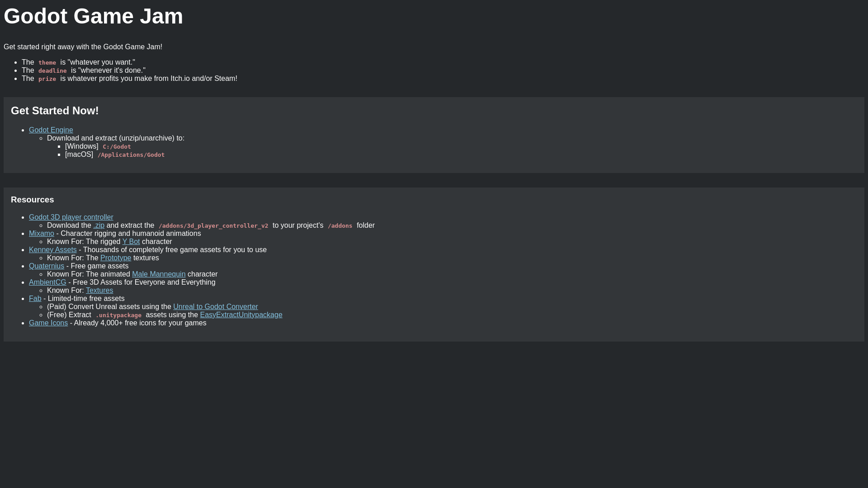Click the '/addons/3d_player_controller_v2' code text

[213, 226]
